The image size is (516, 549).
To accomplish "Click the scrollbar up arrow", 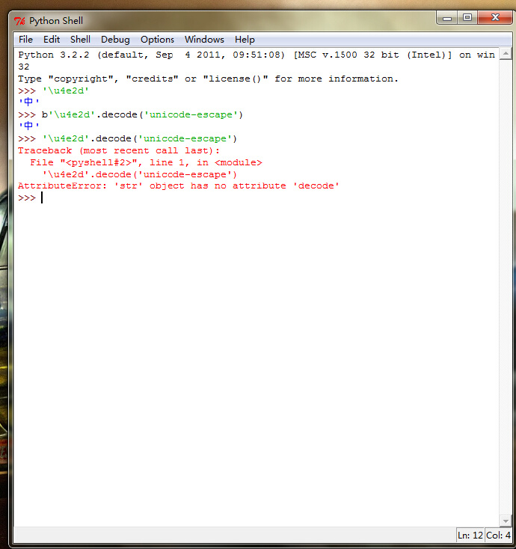I will click(505, 54).
